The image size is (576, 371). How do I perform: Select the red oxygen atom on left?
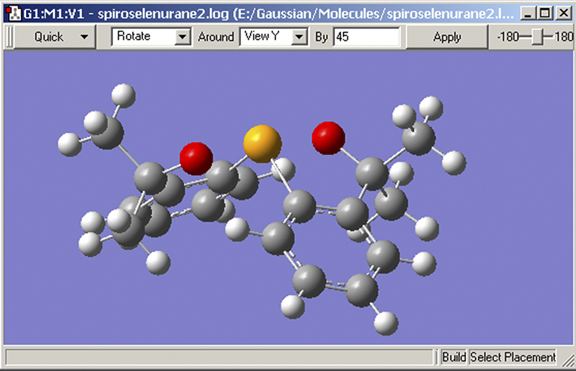click(x=196, y=158)
